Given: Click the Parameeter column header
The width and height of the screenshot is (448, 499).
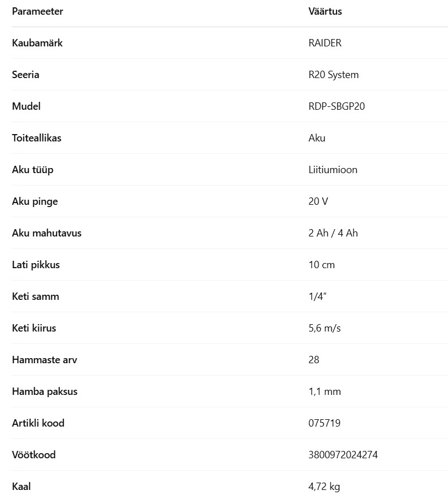Looking at the screenshot, I should pyautogui.click(x=37, y=11).
